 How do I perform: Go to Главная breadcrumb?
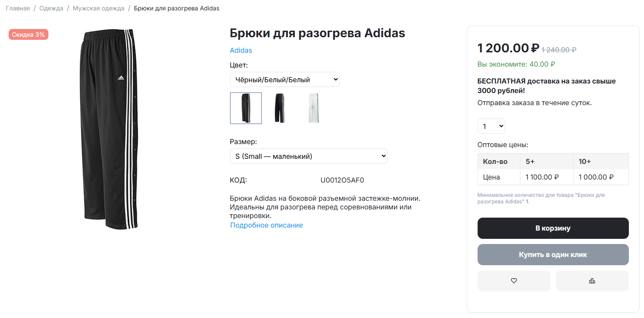(18, 8)
